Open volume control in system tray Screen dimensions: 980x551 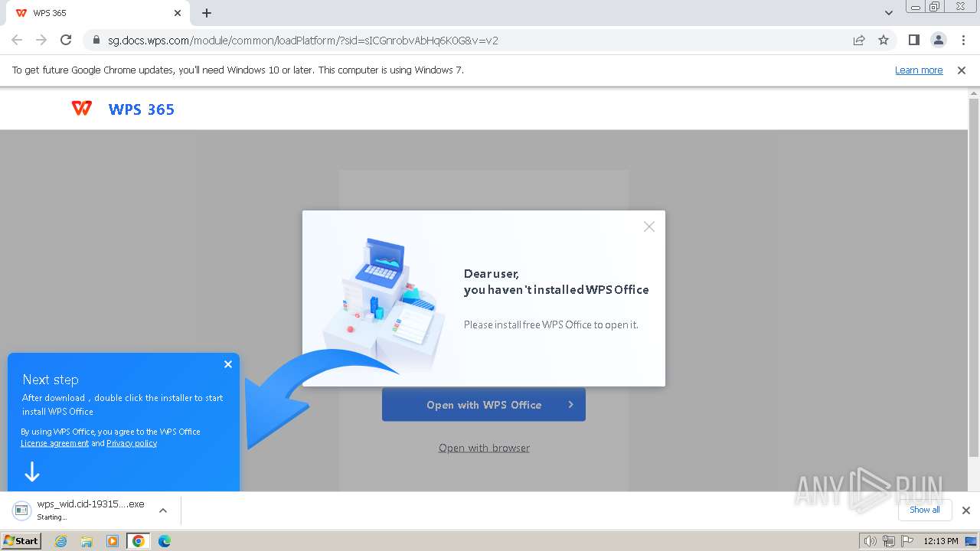[871, 541]
